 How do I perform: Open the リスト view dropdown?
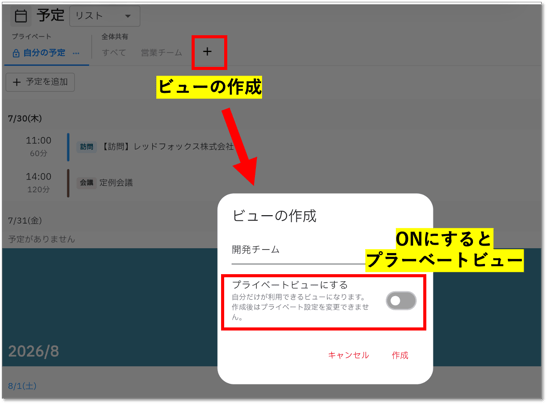click(x=105, y=16)
